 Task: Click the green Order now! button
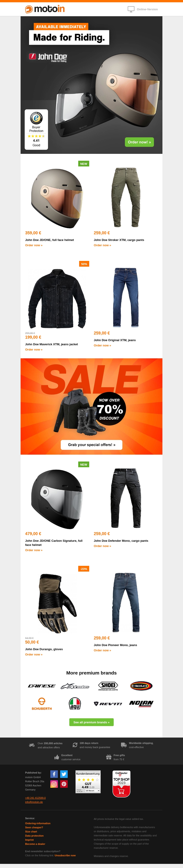point(139,142)
